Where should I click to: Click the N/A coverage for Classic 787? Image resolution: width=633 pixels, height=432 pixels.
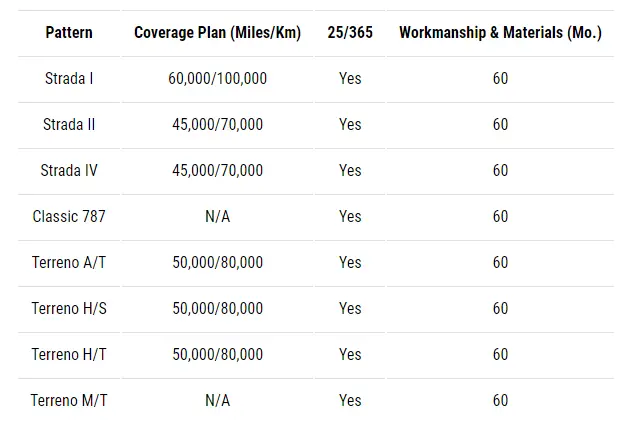tap(218, 217)
